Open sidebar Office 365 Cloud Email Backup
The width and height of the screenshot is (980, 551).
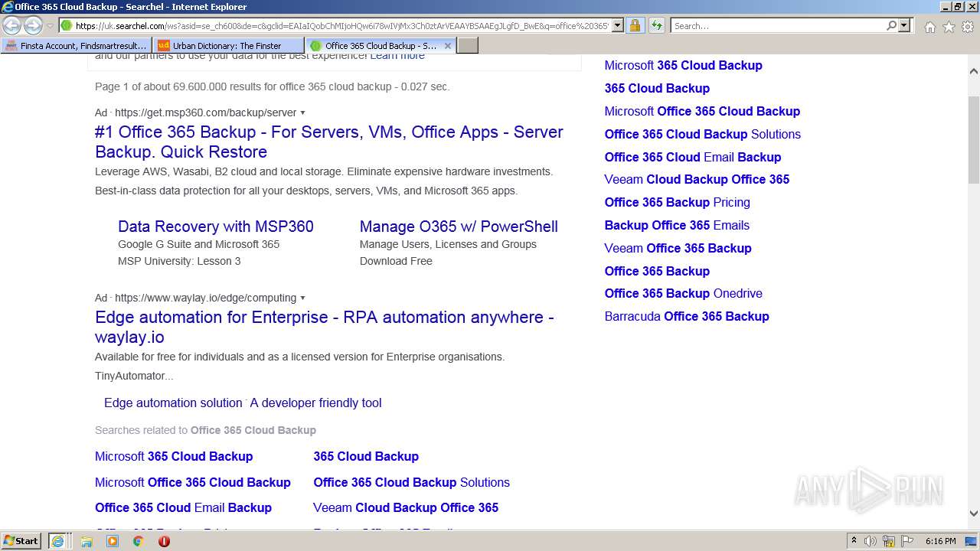[x=693, y=157]
